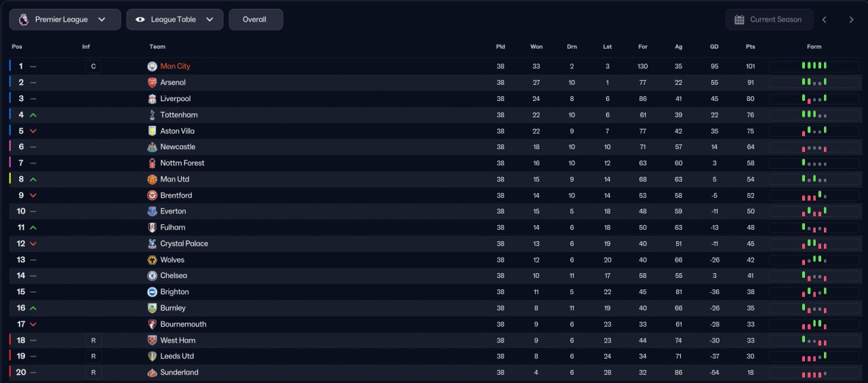The image size is (868, 383).
Task: Click the Premier League logo icon
Action: [23, 20]
